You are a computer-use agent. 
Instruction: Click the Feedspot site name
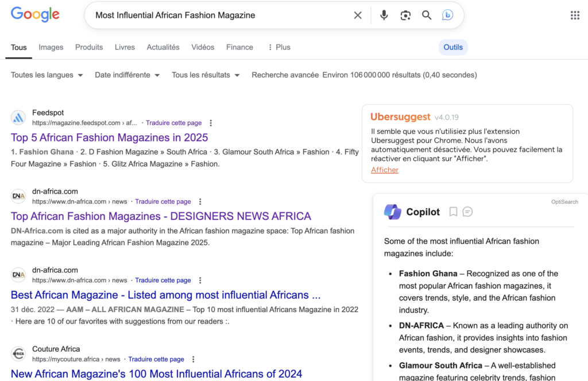[x=48, y=113]
